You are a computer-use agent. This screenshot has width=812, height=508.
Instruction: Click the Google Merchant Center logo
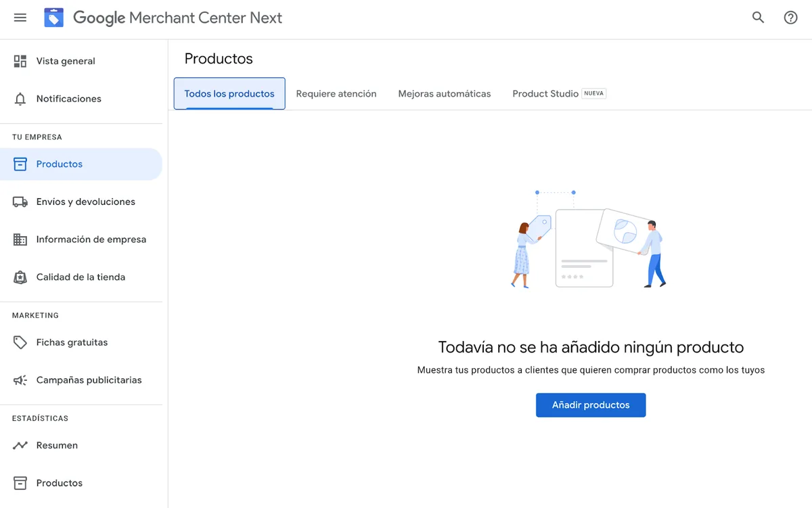pyautogui.click(x=54, y=18)
